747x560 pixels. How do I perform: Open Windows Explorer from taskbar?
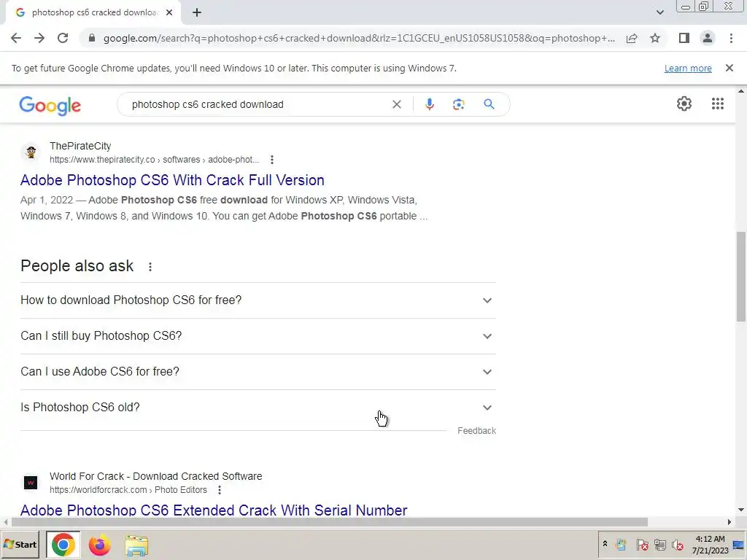click(136, 545)
